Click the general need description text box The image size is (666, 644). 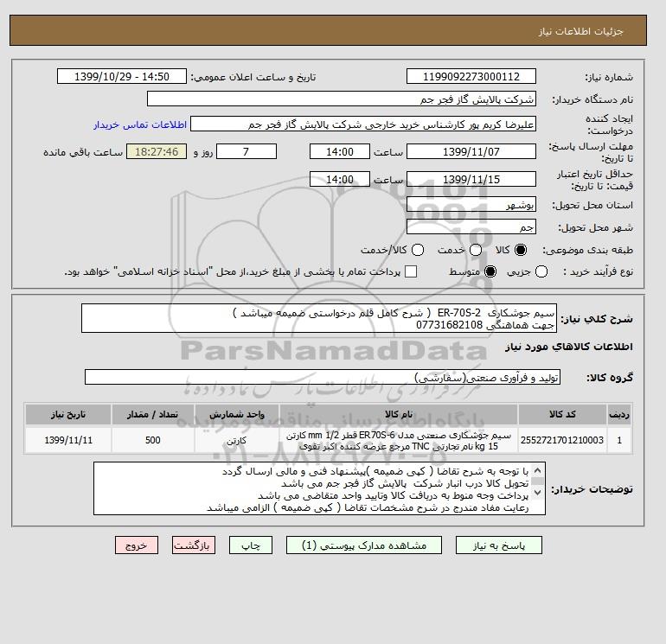tap(319, 318)
